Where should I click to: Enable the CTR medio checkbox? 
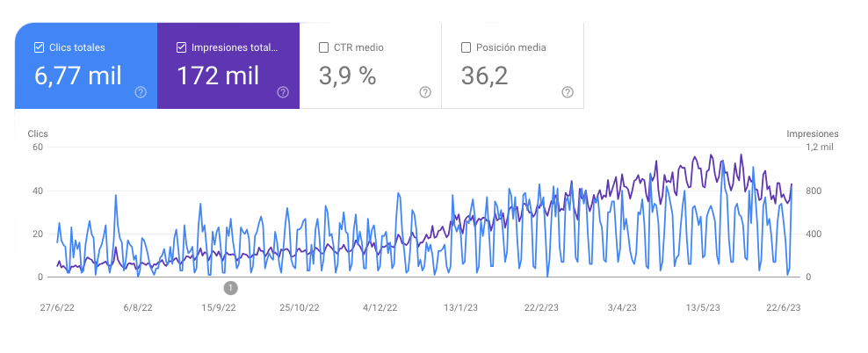(x=324, y=47)
